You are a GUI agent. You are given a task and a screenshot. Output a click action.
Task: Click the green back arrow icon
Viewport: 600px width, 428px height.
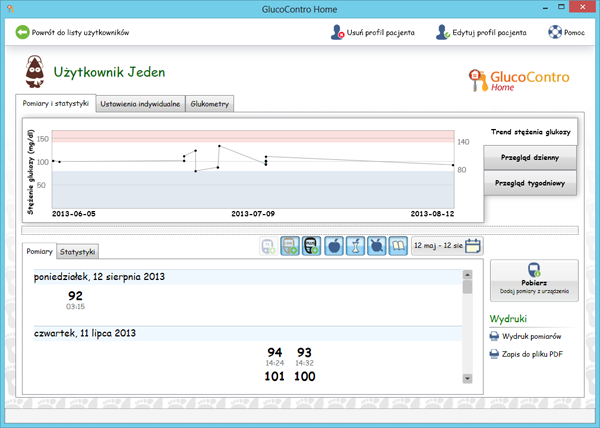[22, 32]
